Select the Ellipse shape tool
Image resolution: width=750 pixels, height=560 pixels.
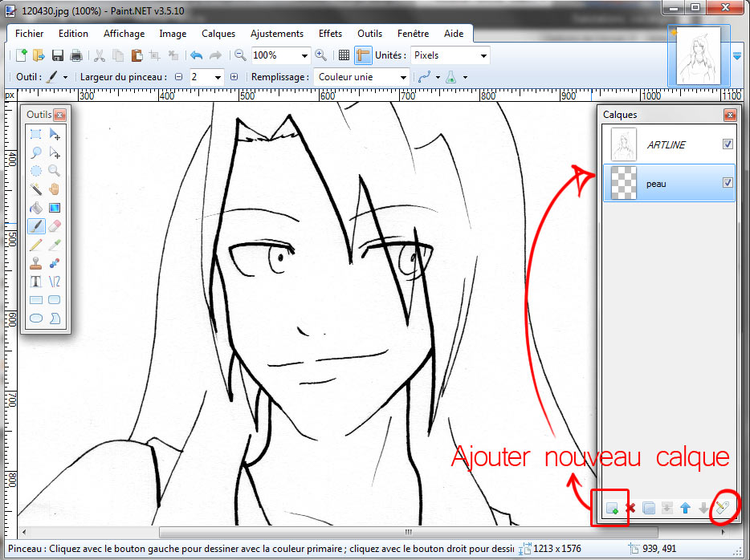click(x=36, y=319)
